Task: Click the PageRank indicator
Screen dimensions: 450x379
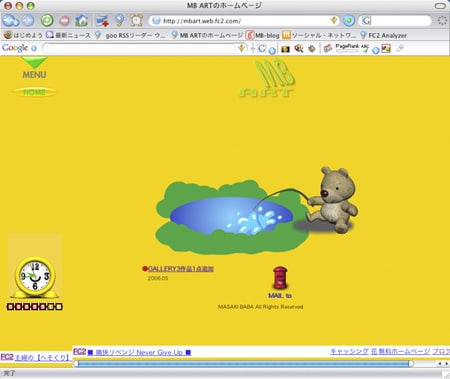Action: click(347, 48)
